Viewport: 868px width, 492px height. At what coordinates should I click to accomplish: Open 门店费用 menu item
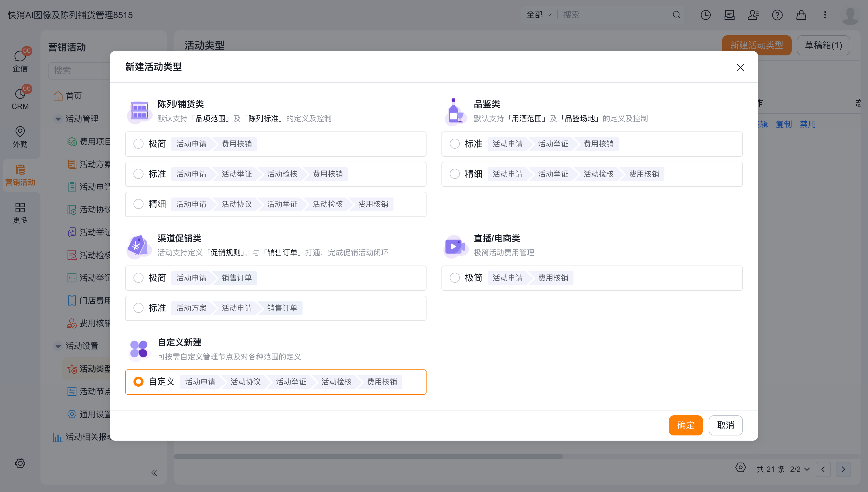pyautogui.click(x=88, y=301)
